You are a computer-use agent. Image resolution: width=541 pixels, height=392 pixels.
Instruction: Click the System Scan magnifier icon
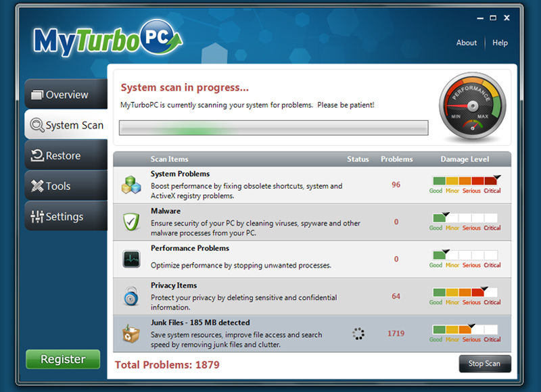pyautogui.click(x=37, y=125)
